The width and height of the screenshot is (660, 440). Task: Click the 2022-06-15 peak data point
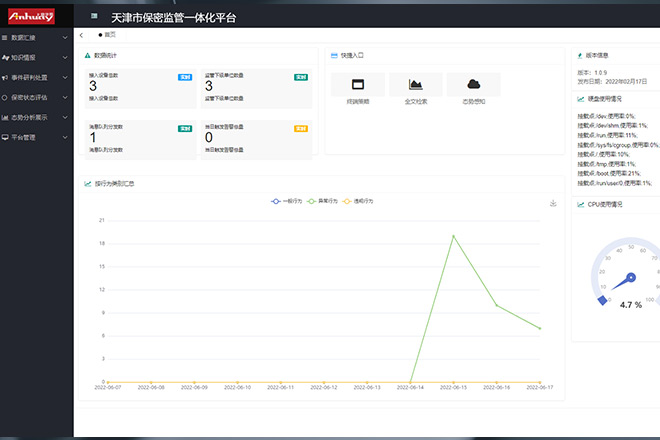pos(454,236)
